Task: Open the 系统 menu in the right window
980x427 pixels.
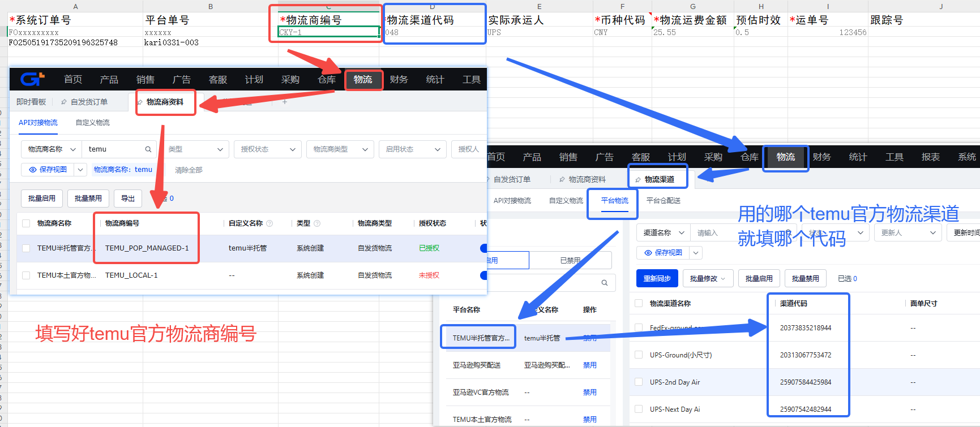Action: [x=967, y=157]
